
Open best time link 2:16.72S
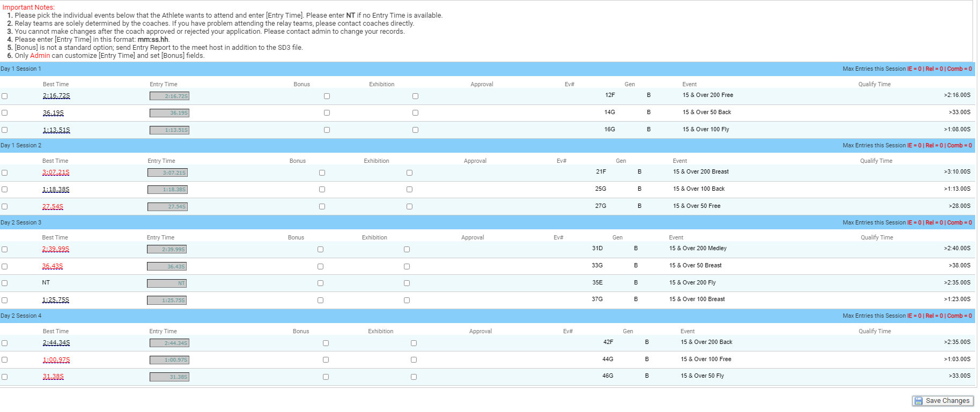pyautogui.click(x=56, y=96)
